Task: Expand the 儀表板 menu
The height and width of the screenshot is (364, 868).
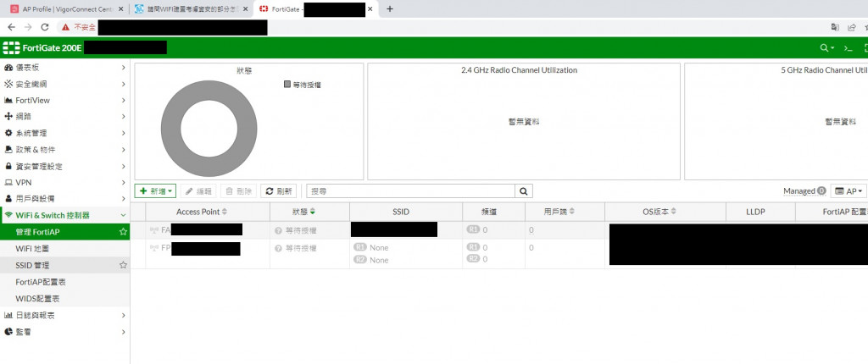Action: click(x=64, y=68)
